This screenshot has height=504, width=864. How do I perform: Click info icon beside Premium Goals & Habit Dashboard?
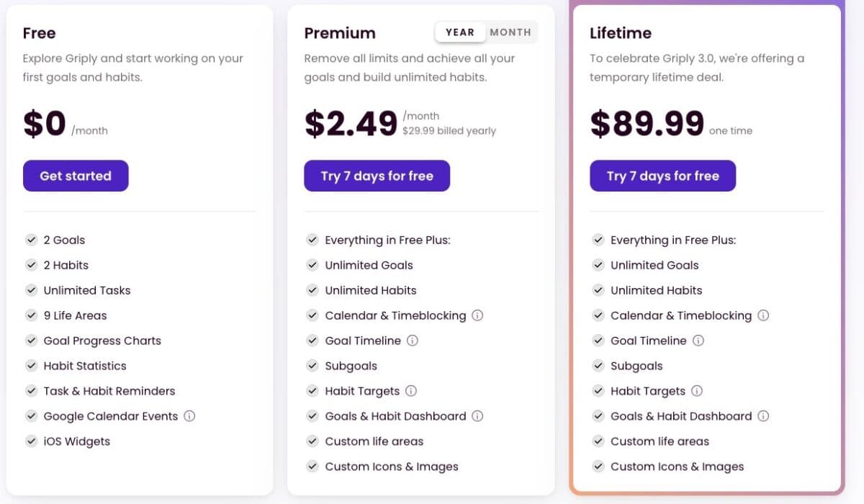pos(477,416)
